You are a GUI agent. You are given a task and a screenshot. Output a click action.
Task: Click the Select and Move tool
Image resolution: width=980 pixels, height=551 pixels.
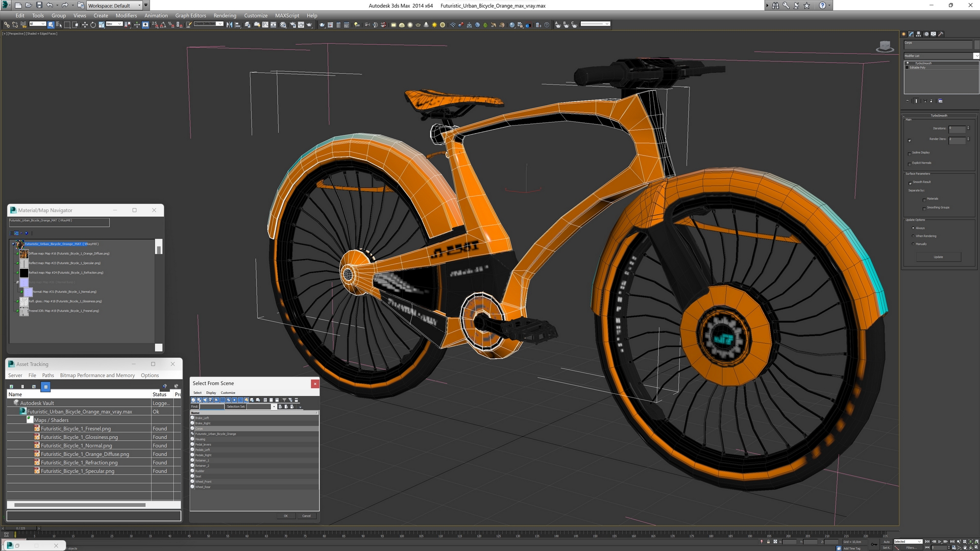click(85, 24)
